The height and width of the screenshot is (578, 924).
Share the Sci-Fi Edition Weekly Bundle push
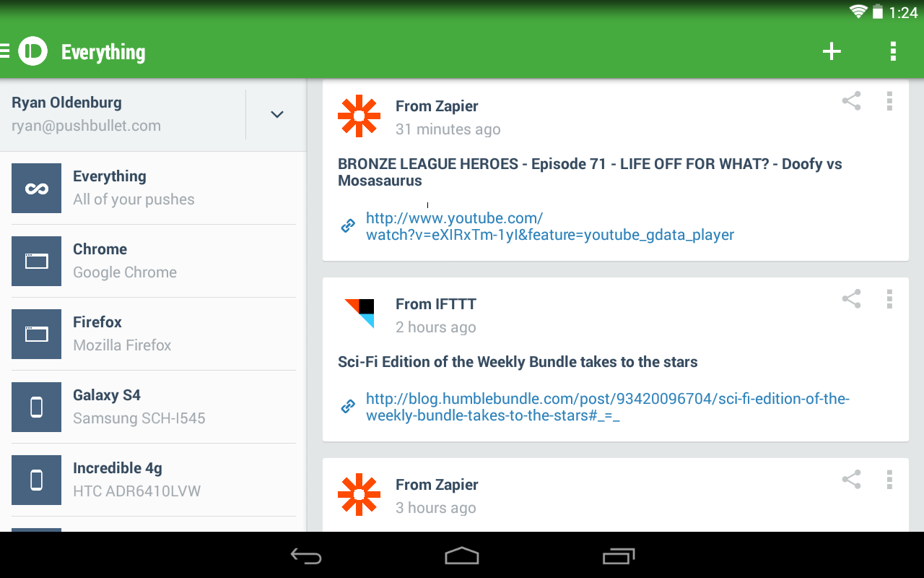click(x=852, y=299)
